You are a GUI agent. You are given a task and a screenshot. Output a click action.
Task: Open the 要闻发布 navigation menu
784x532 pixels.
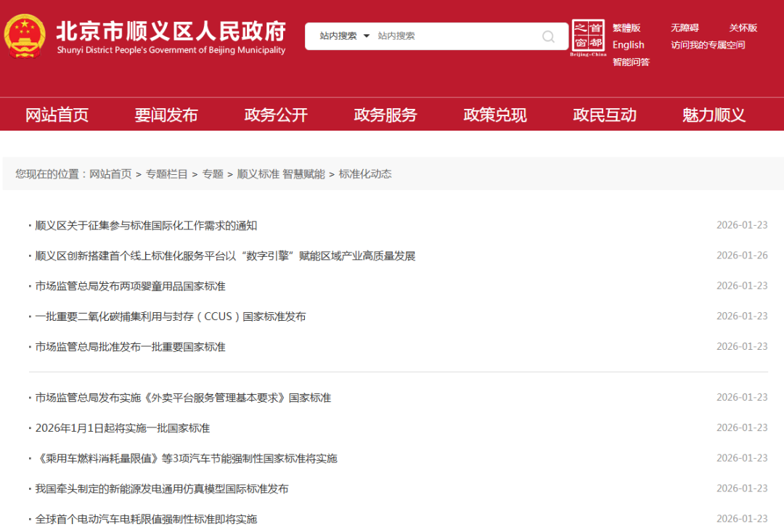pos(166,115)
